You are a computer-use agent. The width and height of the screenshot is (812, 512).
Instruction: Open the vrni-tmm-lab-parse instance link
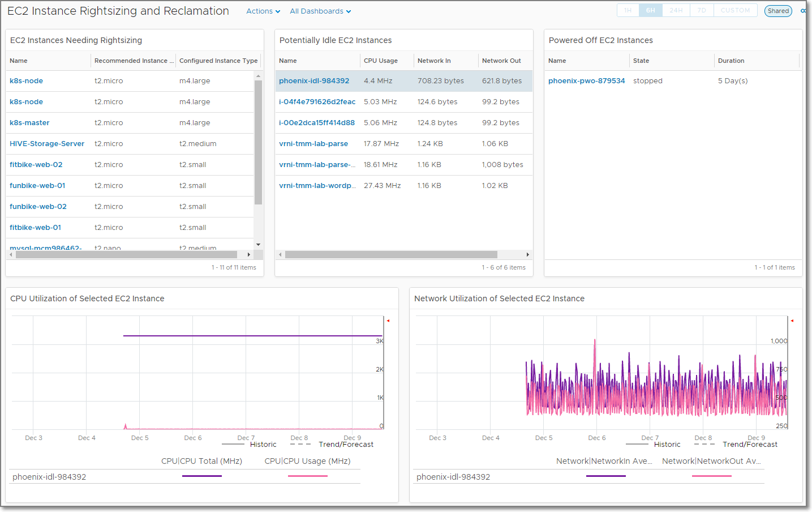pyautogui.click(x=313, y=144)
